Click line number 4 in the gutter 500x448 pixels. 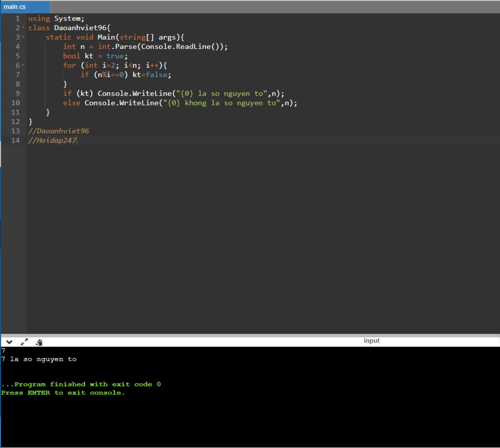(18, 46)
